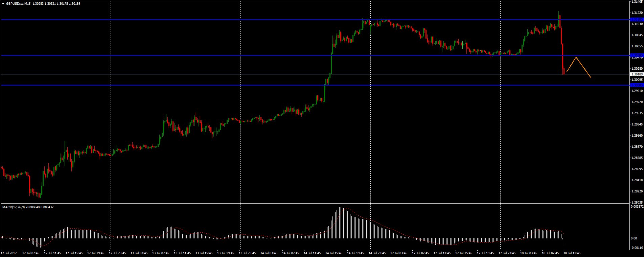Screen dimensions: 644x257
Task: Click the 18 Jul 11:45 time label
Action: tap(572, 253)
